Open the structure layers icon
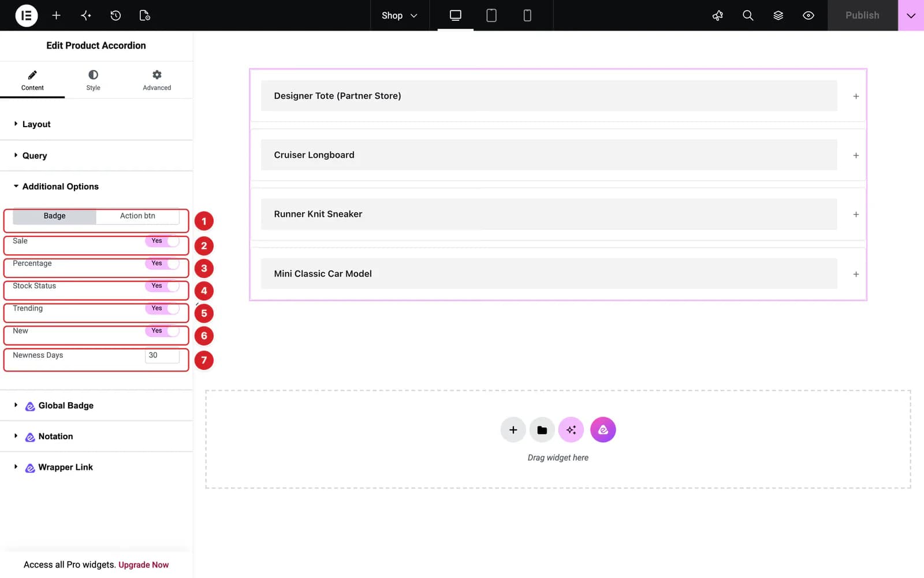Viewport: 924px width, 578px height. click(778, 16)
